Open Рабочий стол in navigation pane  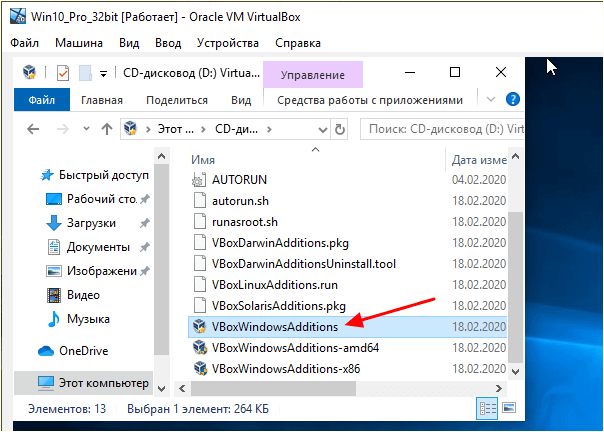click(x=92, y=199)
